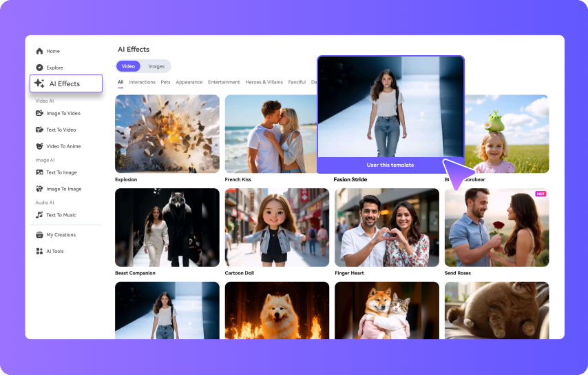This screenshot has height=375, width=588.
Task: Select the Interactions category tab
Action: pyautogui.click(x=142, y=82)
